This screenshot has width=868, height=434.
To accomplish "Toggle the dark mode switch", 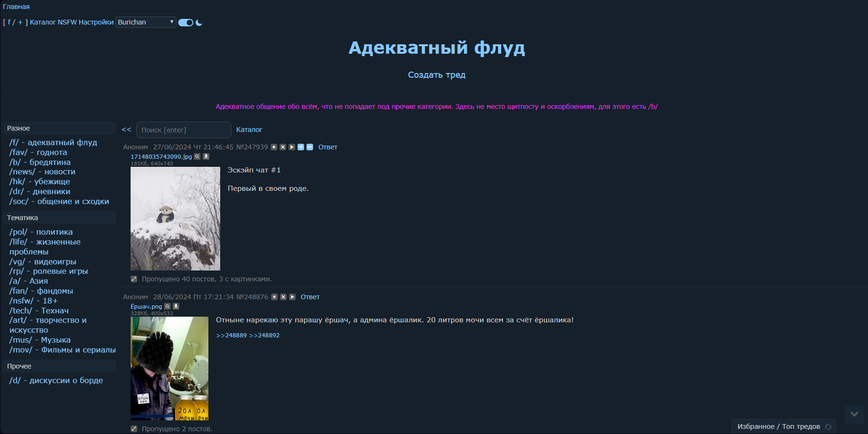I will point(186,23).
